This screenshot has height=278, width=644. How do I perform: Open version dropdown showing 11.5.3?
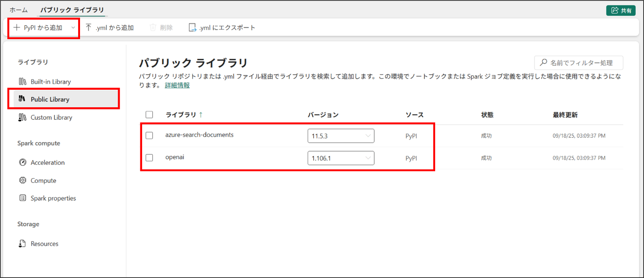[x=341, y=136]
